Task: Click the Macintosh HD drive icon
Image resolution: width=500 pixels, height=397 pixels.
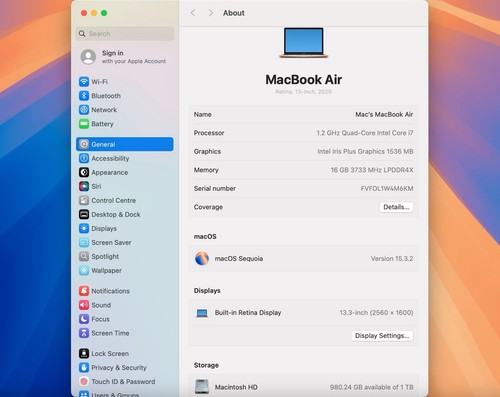Action: (x=202, y=387)
